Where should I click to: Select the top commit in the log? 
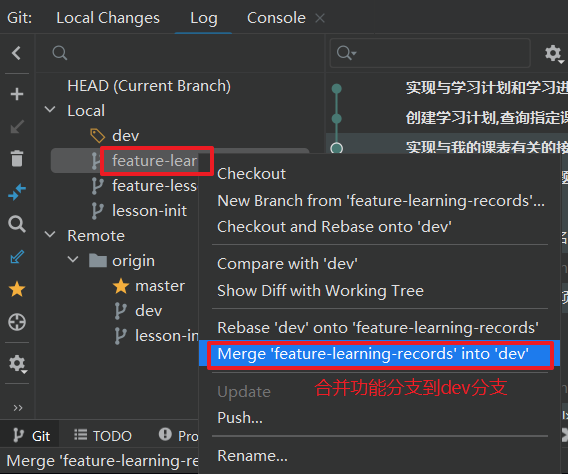click(486, 88)
